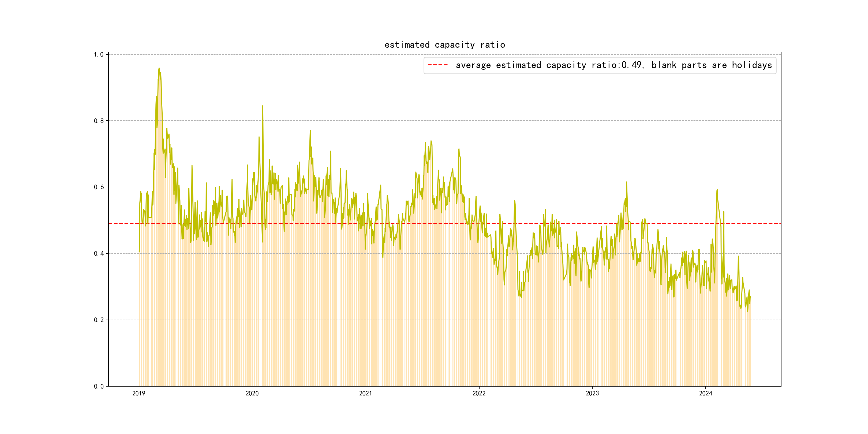Click the 2023 x-axis tick label
Screen dimensions: 868x434
[x=592, y=394]
